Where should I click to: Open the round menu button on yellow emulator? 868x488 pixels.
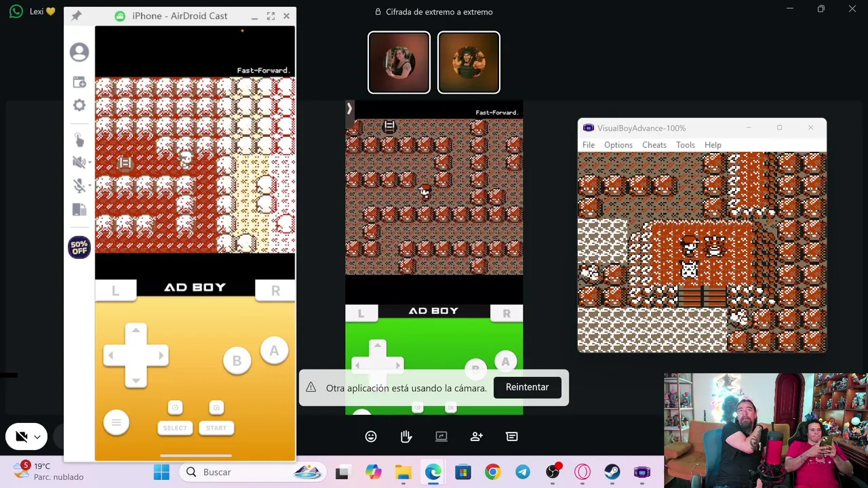coord(116,423)
